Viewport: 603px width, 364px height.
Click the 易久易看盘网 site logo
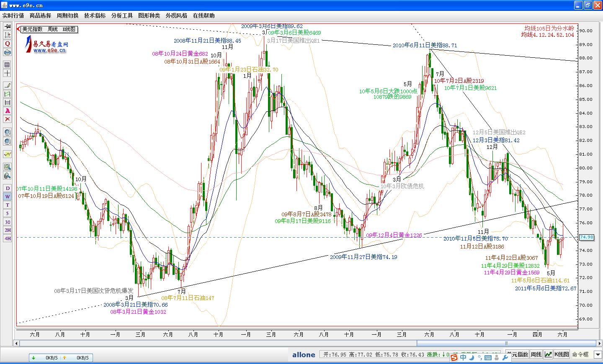[x=46, y=45]
